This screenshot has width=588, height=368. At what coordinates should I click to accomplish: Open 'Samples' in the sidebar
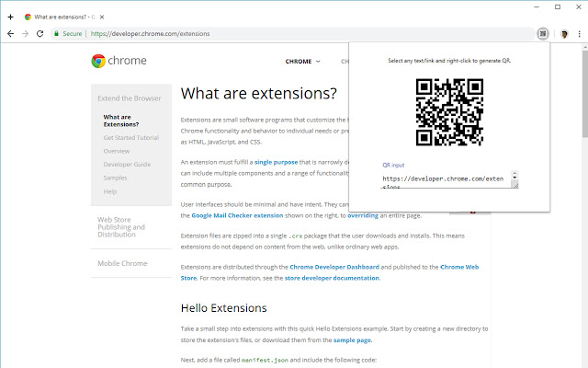pyautogui.click(x=115, y=178)
